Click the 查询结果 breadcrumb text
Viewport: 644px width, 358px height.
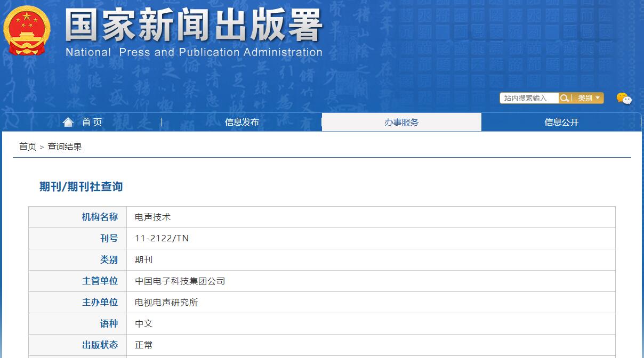65,147
